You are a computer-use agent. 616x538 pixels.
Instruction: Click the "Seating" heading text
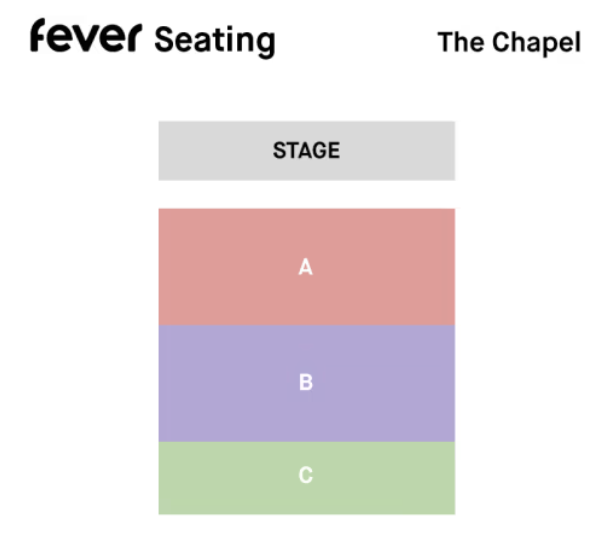(215, 40)
